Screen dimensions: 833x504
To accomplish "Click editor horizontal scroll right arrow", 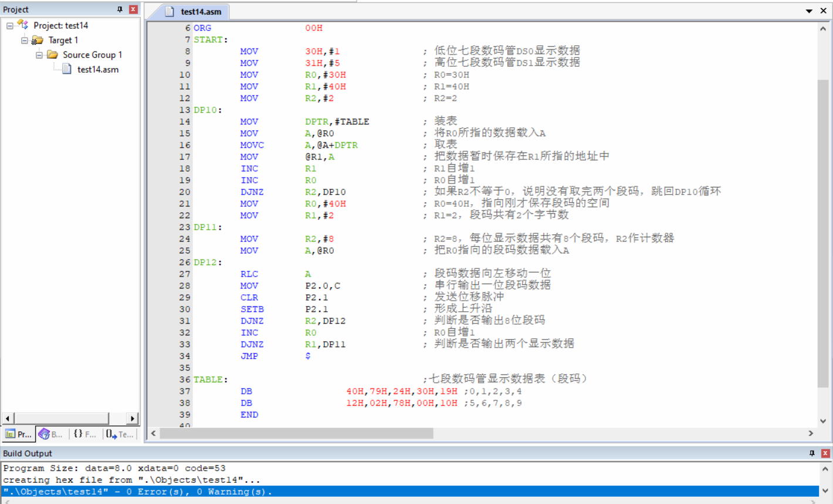I will [811, 433].
